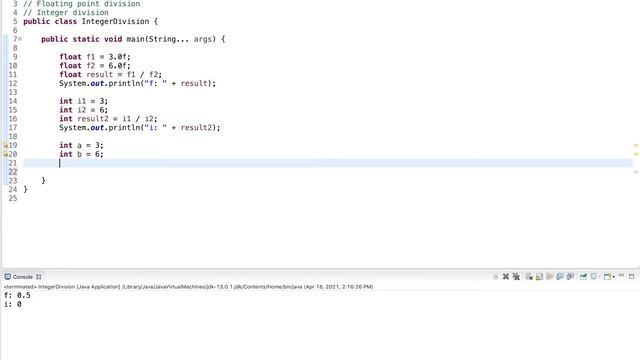Click console output 'i: 0'
640x360 pixels.
13,304
